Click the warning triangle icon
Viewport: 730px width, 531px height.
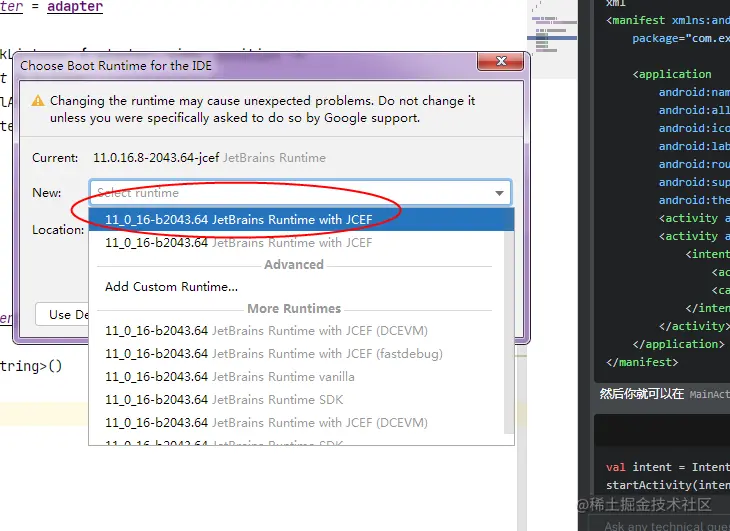tap(38, 101)
